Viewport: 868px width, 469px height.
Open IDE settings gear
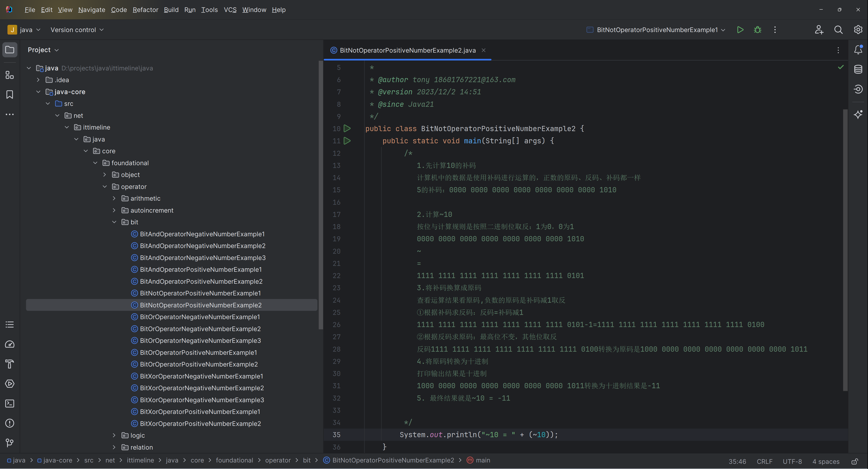click(x=858, y=30)
